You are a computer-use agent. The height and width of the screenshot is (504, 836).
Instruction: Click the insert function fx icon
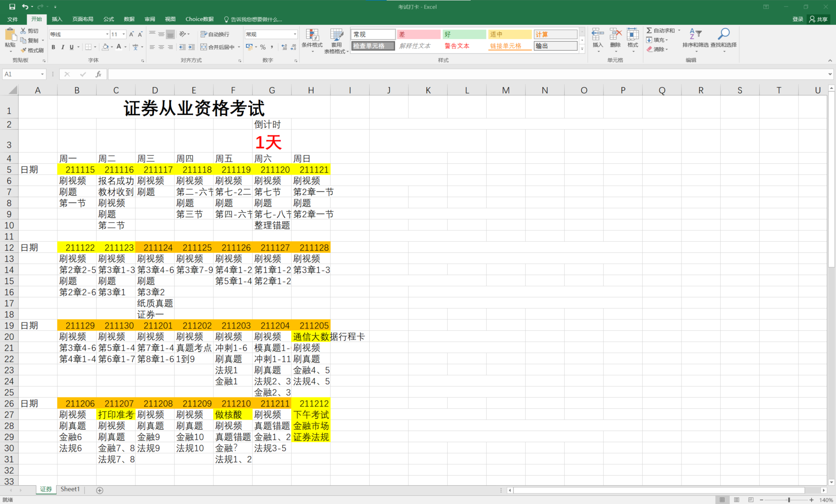(x=98, y=74)
